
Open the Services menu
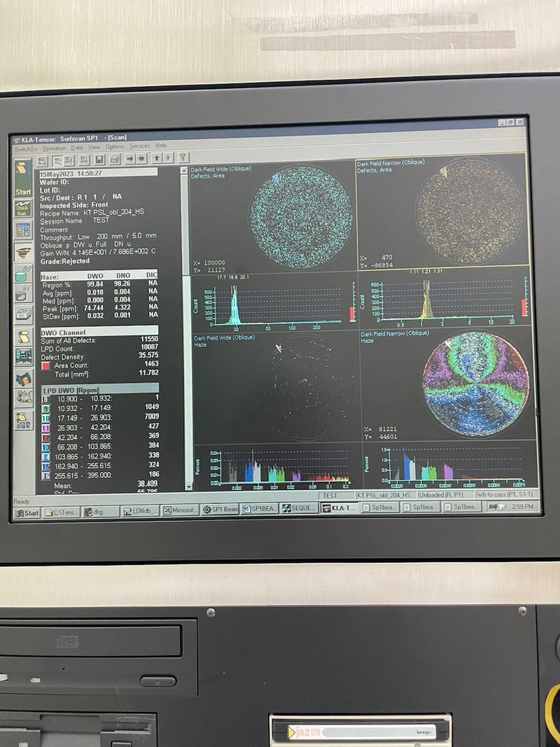pos(139,146)
